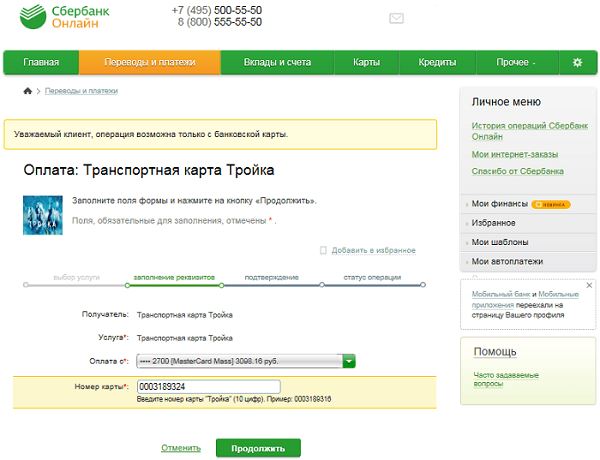Open 'Вклады и счета' tab
The image size is (600, 460).
(x=277, y=62)
